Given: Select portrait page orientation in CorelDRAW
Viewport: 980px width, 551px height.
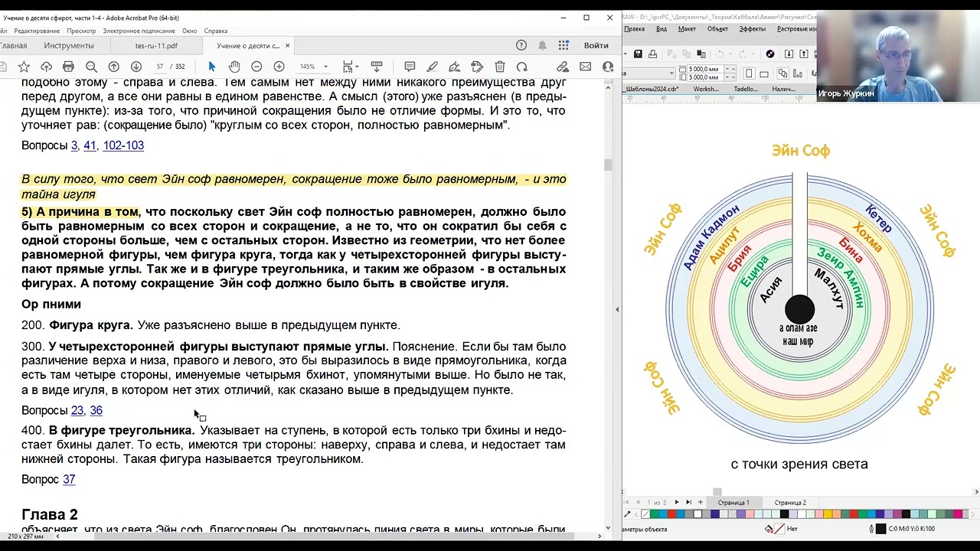Looking at the screenshot, I should click(750, 73).
